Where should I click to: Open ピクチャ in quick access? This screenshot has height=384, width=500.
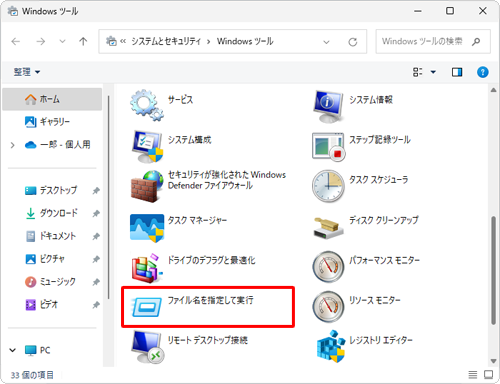(x=45, y=259)
